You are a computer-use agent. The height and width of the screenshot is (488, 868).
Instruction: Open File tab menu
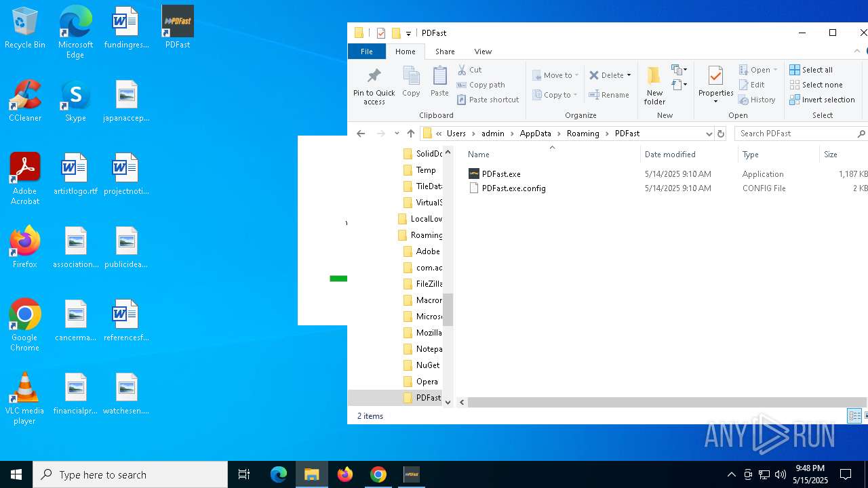367,52
